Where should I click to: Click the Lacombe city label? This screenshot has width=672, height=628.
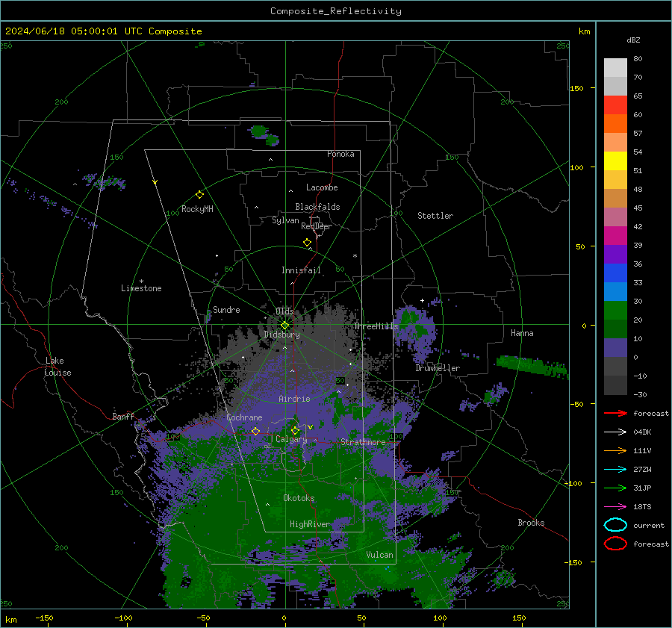[x=322, y=187]
